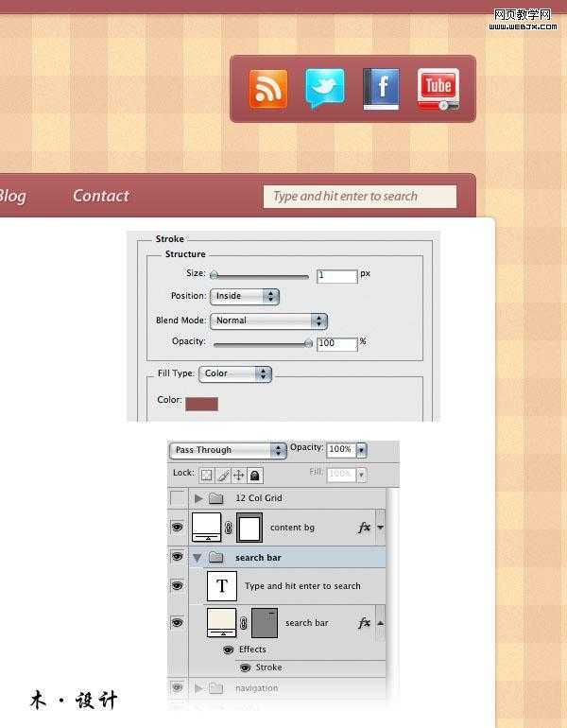The width and height of the screenshot is (567, 728).
Task: Collapse search bar layer effects arrow
Action: [x=381, y=623]
